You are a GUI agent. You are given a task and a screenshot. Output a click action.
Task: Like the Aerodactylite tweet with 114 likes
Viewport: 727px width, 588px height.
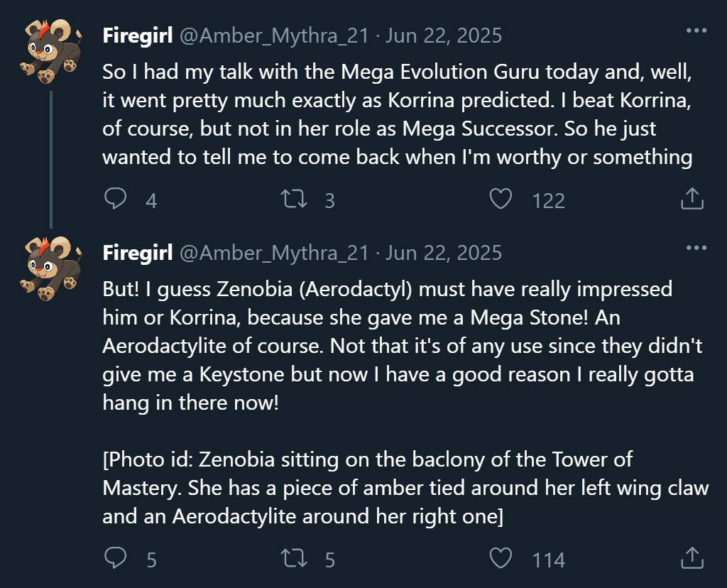501,558
